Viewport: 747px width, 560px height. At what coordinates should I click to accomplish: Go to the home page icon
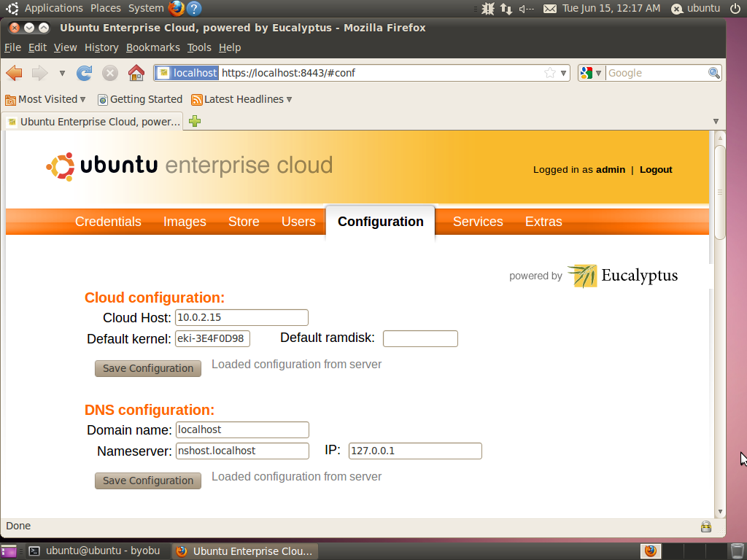(136, 73)
